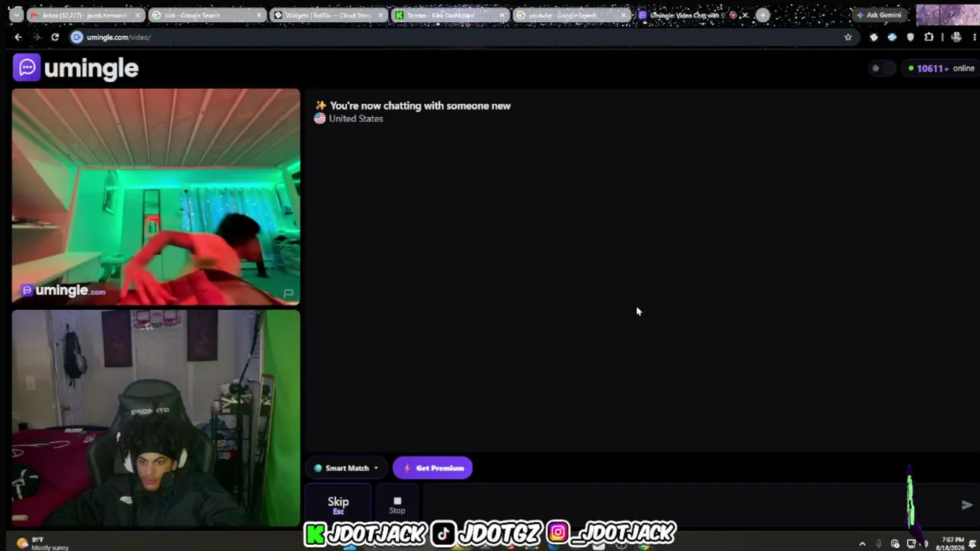Click the shield extension icon

[x=910, y=37]
